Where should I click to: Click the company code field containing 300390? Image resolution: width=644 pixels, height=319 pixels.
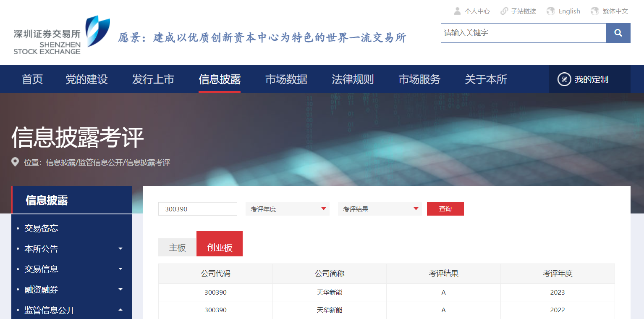point(197,209)
